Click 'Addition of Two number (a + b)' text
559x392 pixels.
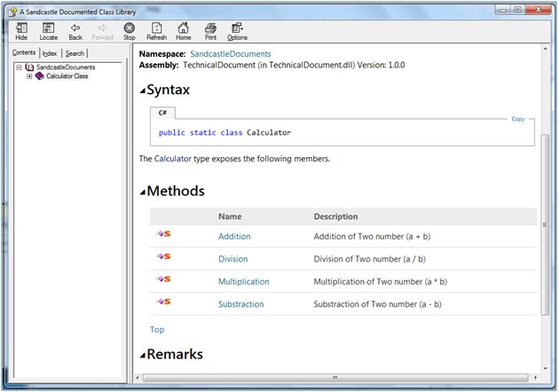pyautogui.click(x=372, y=236)
